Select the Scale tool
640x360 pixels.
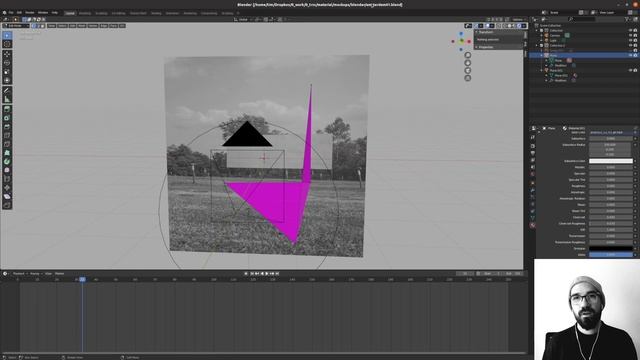7,71
